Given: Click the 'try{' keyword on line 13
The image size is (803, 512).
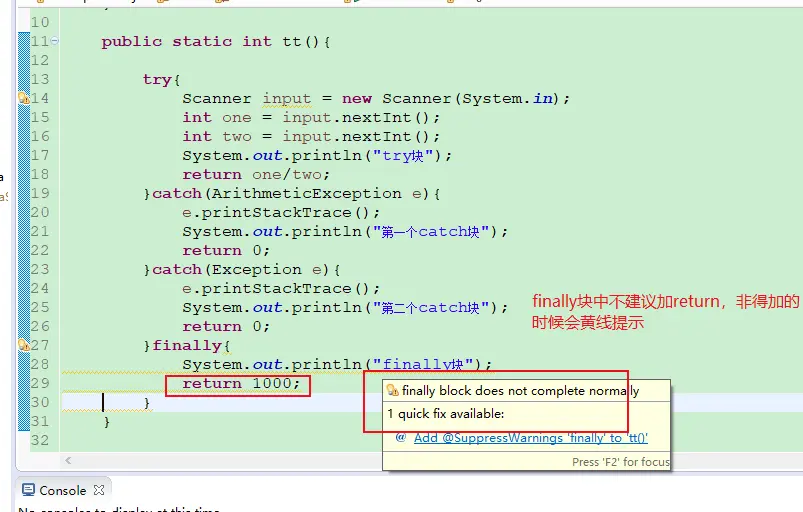Looking at the screenshot, I should (x=161, y=79).
